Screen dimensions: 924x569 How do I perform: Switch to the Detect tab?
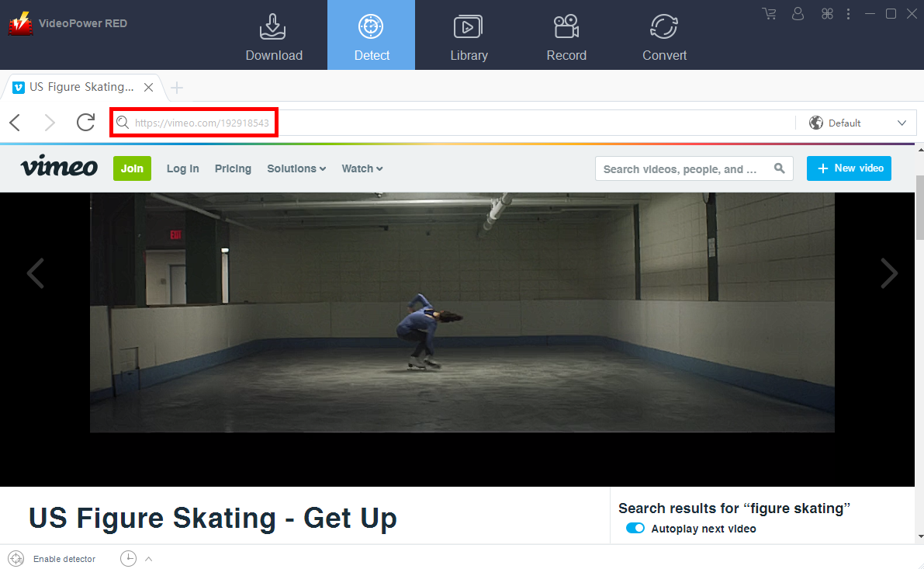[372, 36]
